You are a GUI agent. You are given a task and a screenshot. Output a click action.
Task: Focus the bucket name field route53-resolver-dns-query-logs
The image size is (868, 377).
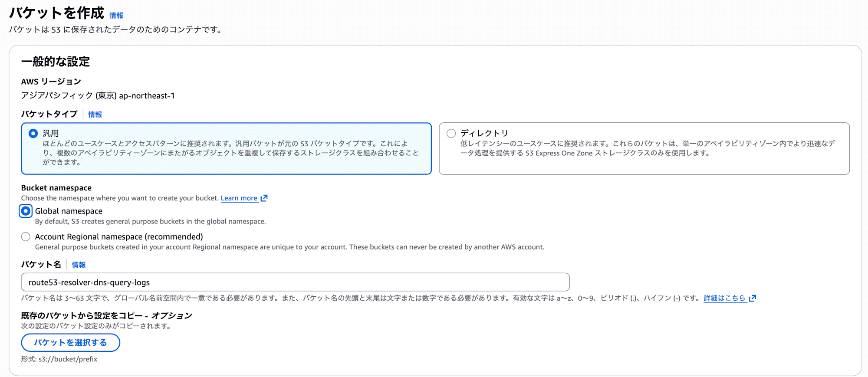click(295, 282)
